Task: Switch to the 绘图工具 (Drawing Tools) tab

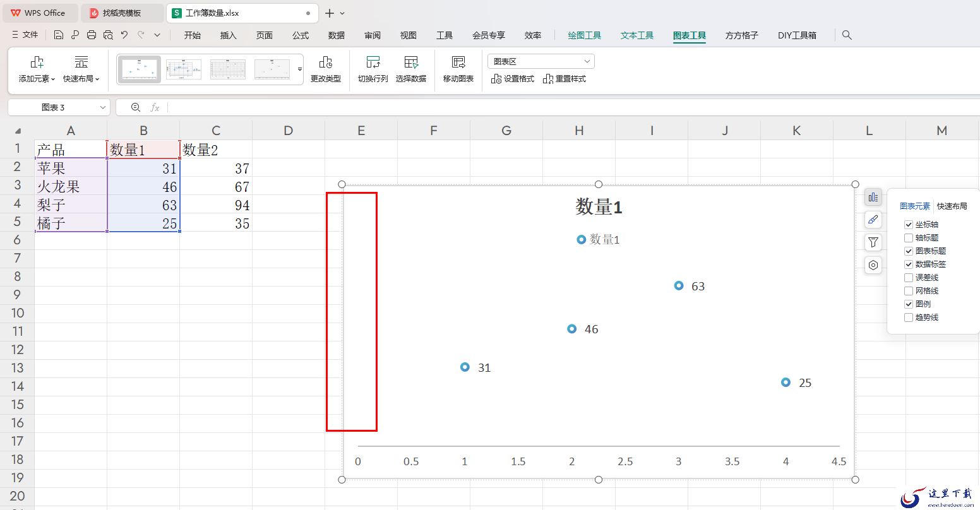Action: 585,35
